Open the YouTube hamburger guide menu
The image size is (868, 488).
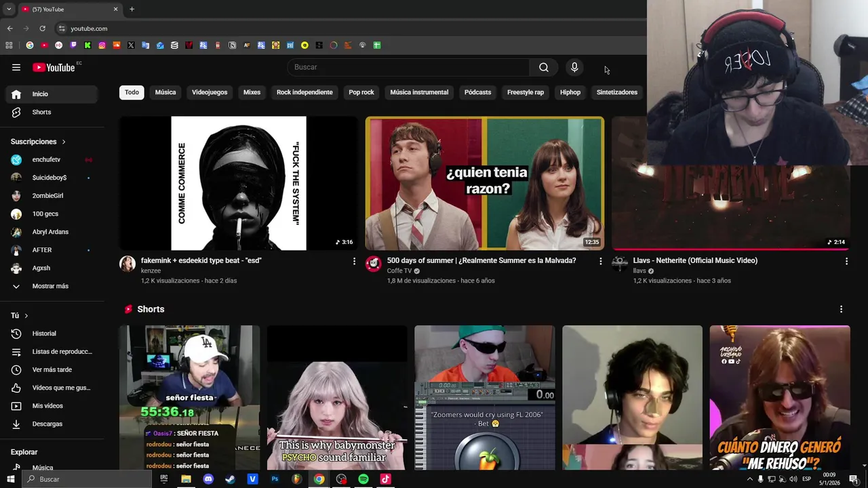[x=16, y=67]
